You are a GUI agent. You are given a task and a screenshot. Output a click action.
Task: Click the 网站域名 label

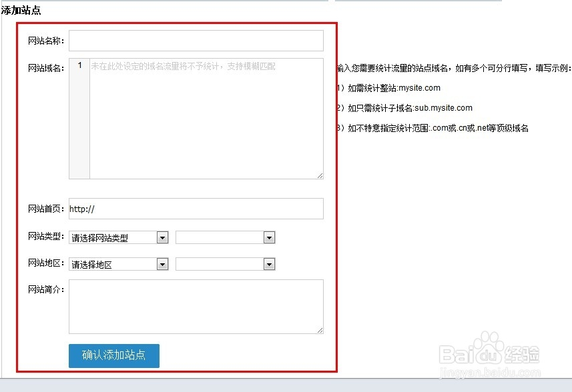click(46, 68)
